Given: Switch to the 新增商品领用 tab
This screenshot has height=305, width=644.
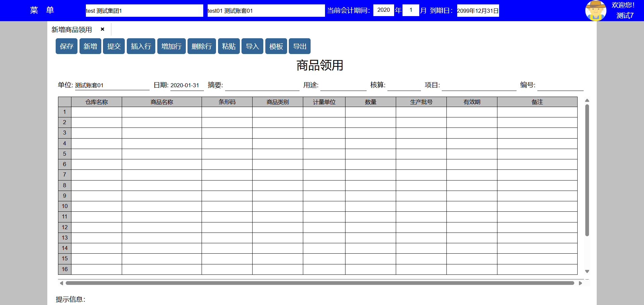Looking at the screenshot, I should [x=71, y=30].
